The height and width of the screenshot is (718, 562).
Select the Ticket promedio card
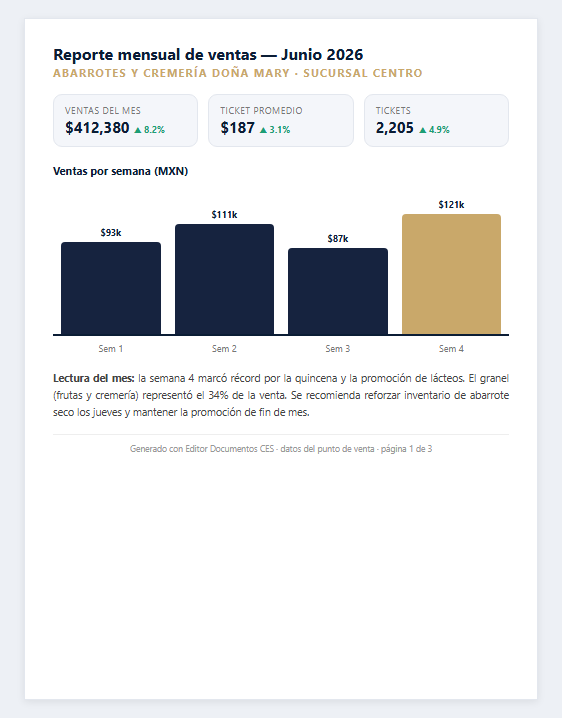(x=281, y=120)
